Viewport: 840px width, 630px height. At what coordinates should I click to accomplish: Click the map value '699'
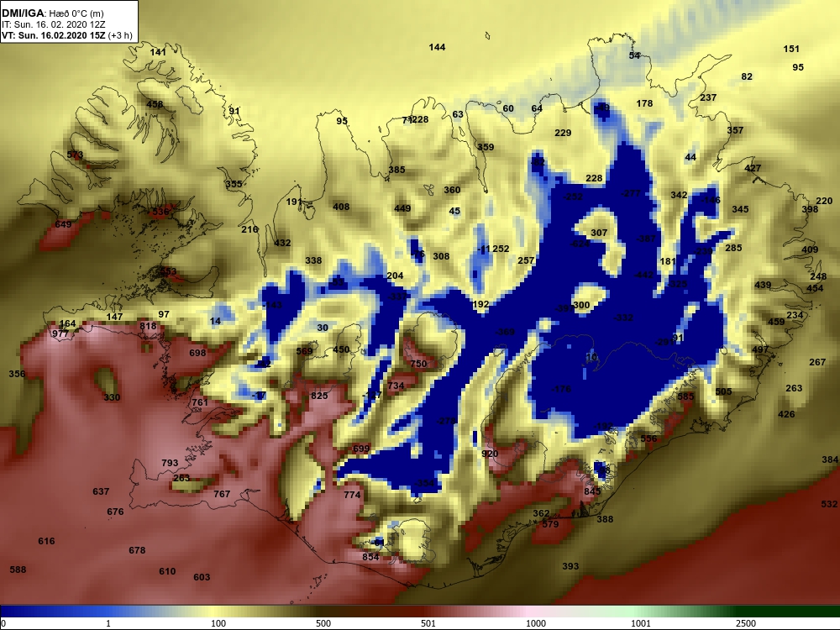pyautogui.click(x=361, y=449)
